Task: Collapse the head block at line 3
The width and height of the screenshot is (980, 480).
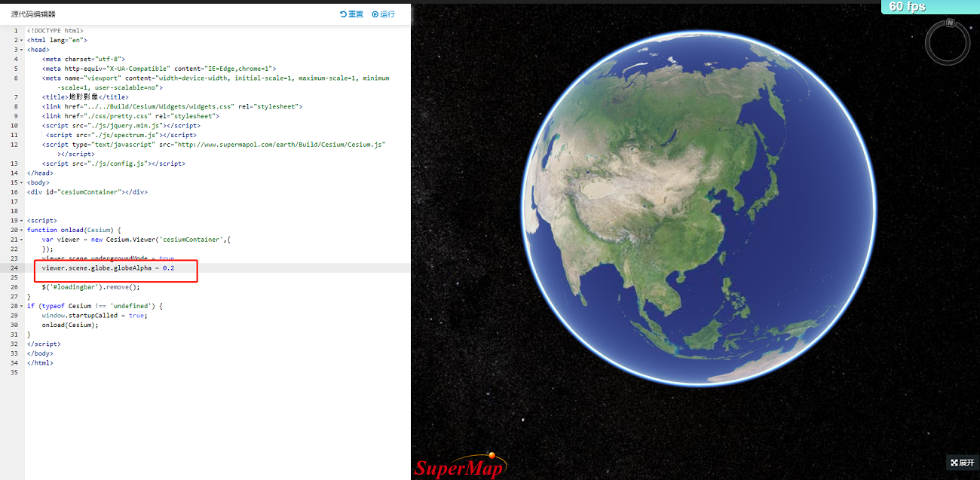Action: [21, 50]
